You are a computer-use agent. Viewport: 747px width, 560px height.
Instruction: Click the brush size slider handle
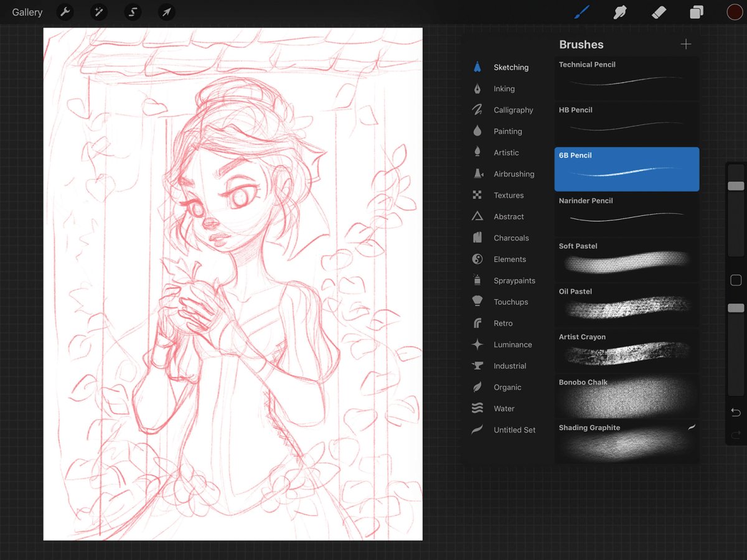pyautogui.click(x=736, y=186)
